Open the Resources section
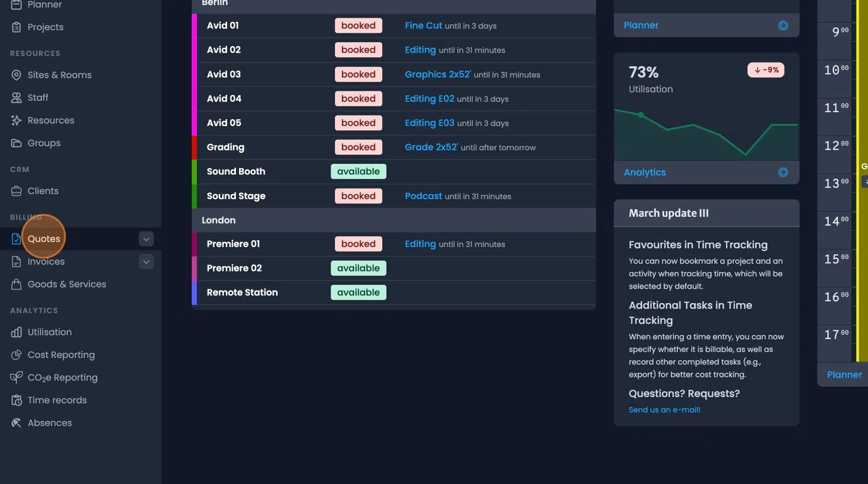This screenshot has width=868, height=484. pyautogui.click(x=51, y=120)
